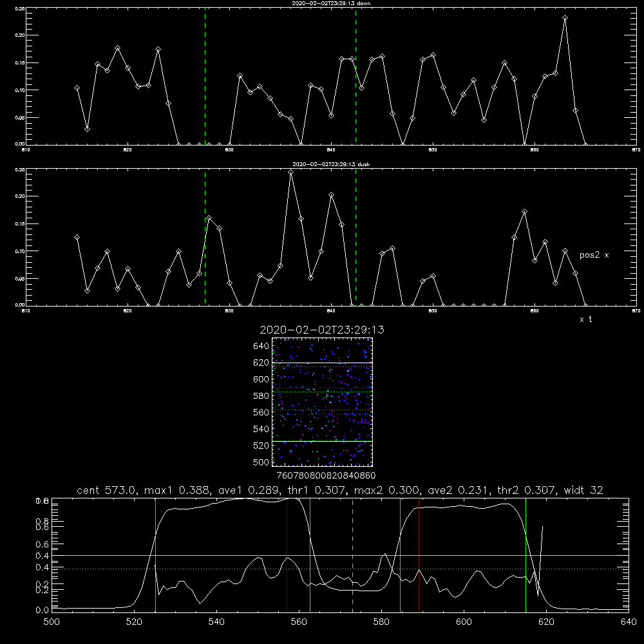Image resolution: width=644 pixels, height=644 pixels.
Task: Click the "600" x-axis label of the bottom plot
Action: pos(464,622)
